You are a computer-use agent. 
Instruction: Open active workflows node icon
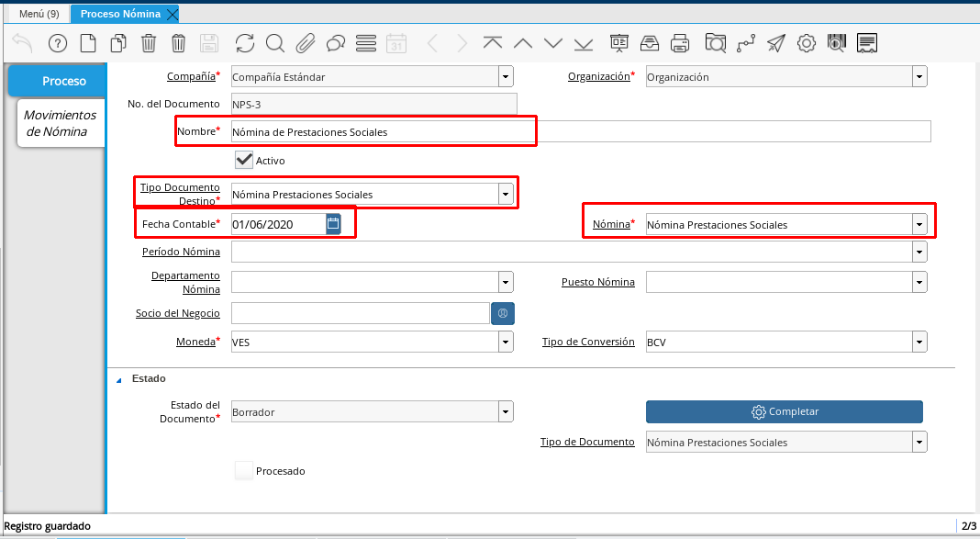point(746,43)
